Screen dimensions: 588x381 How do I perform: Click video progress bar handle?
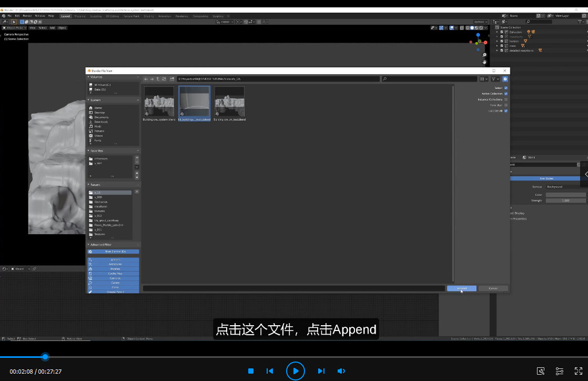point(45,357)
